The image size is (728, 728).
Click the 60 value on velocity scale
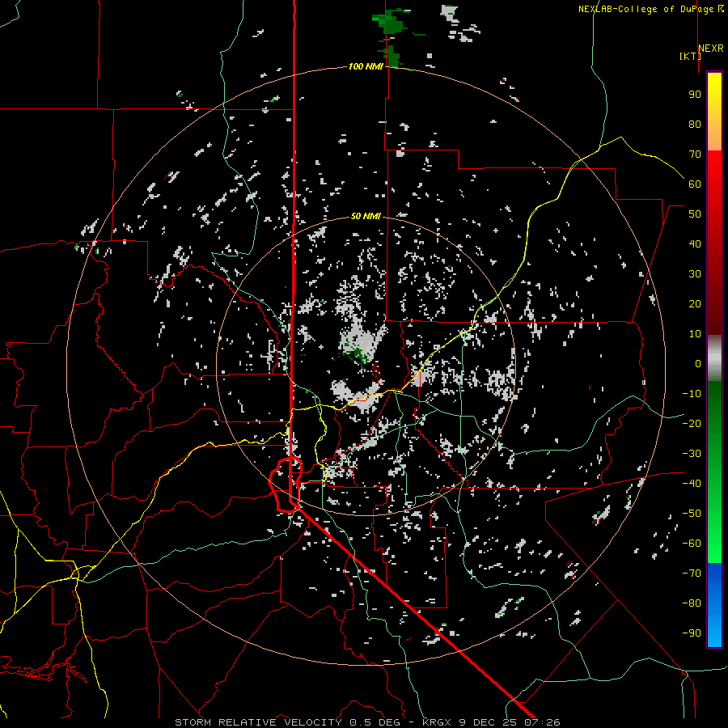(x=695, y=184)
